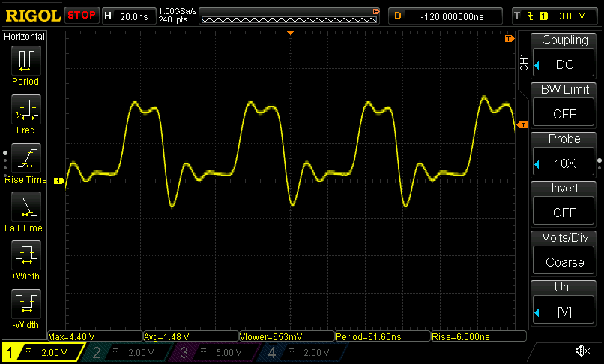Click the orange trigger position marker at top

tap(291, 34)
